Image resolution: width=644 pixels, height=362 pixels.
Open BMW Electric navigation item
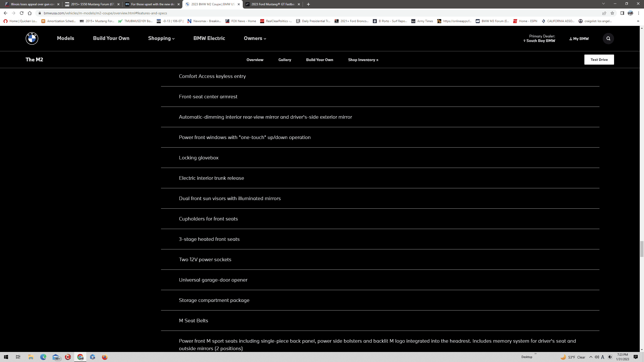(209, 38)
